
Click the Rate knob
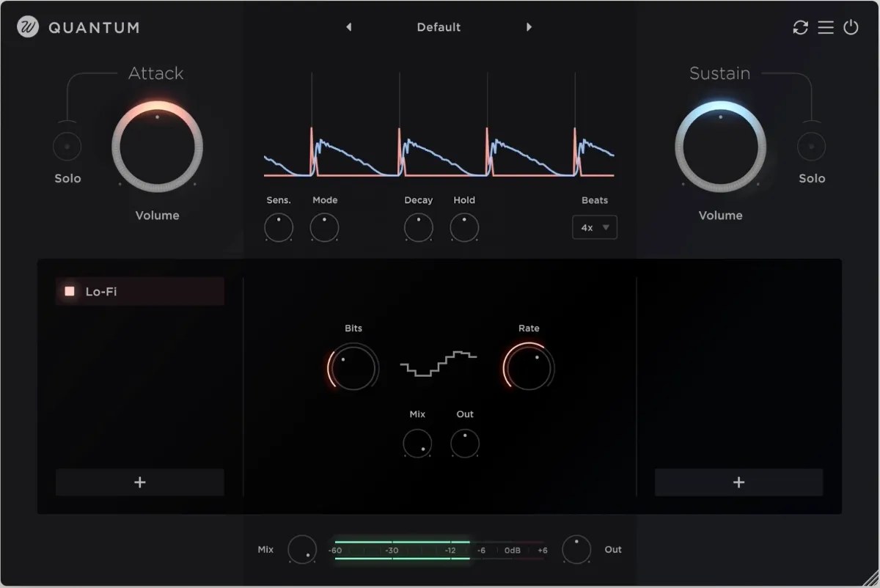(x=529, y=367)
